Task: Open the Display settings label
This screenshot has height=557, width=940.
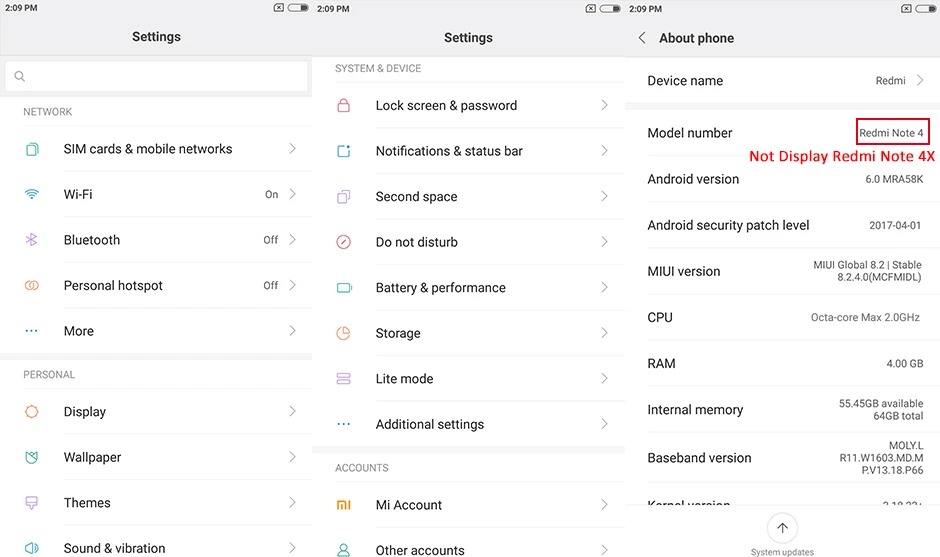Action: point(85,412)
